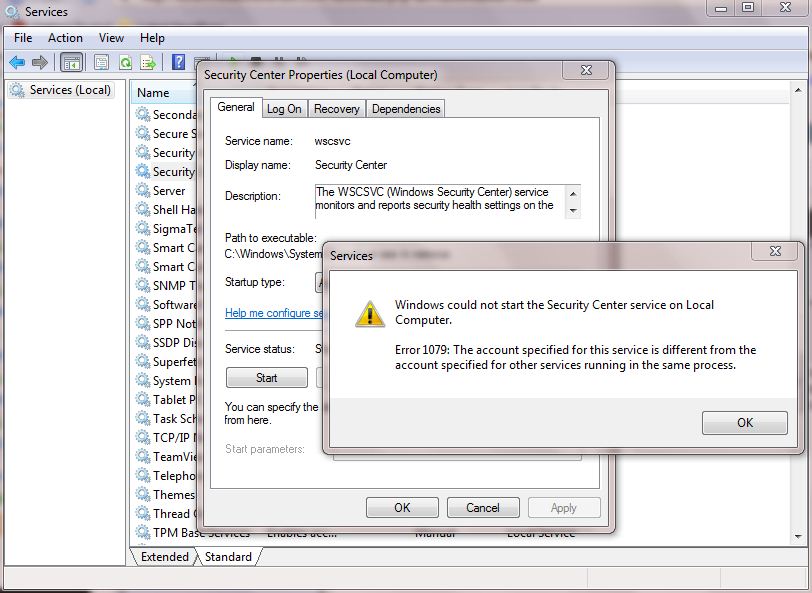Click the gear icon beside Themes service
812x593 pixels.
(143, 494)
